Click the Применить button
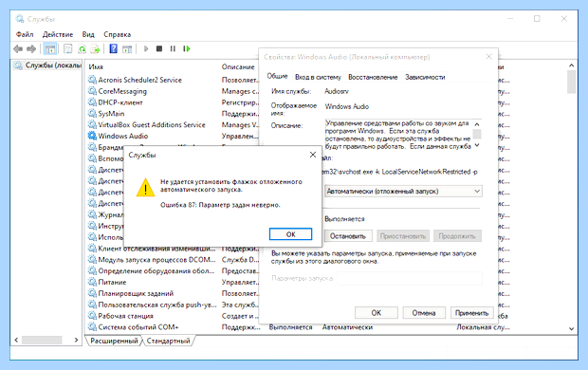The height and width of the screenshot is (370, 588). (x=471, y=313)
